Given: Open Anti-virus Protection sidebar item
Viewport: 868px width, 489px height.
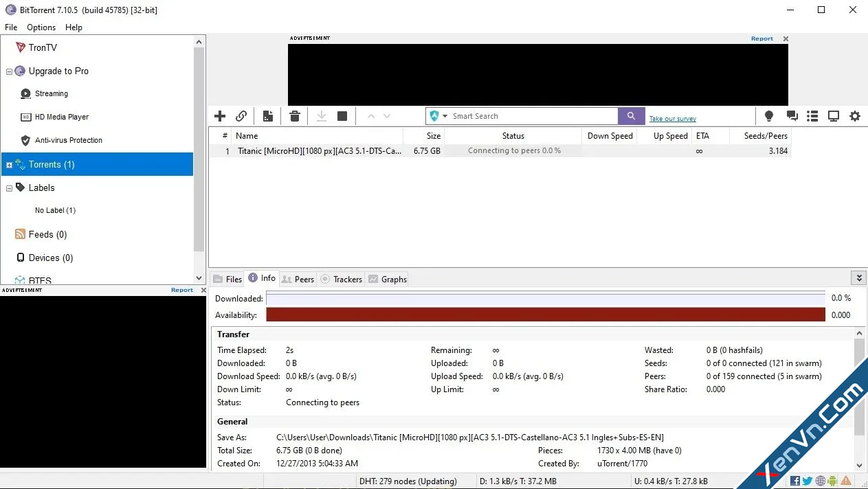Looking at the screenshot, I should (x=69, y=140).
